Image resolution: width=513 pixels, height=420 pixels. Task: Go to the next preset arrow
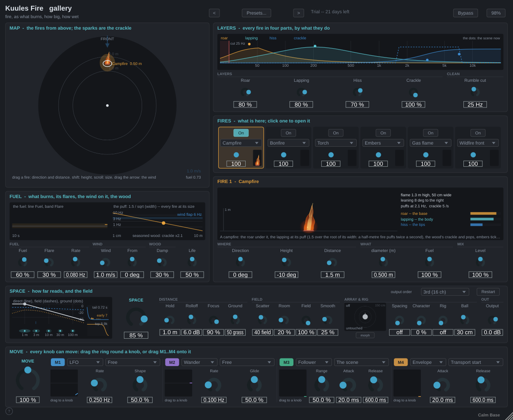coord(298,13)
